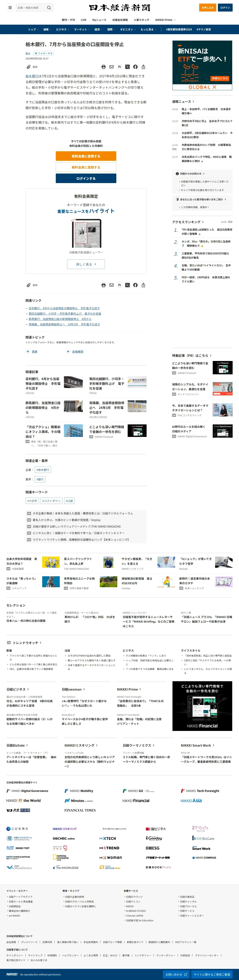Click the #栃木銀行 company tag
The width and height of the screenshot is (239, 980).
(x=43, y=470)
